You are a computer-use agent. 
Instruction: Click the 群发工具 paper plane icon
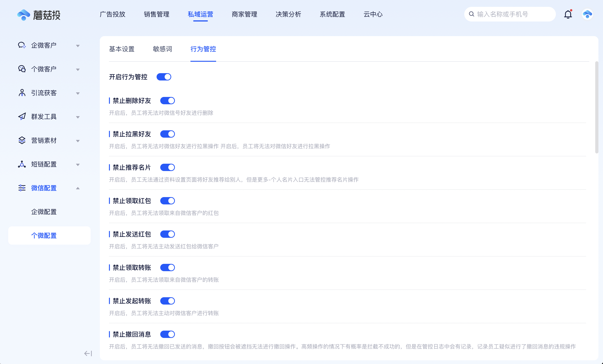(x=22, y=117)
